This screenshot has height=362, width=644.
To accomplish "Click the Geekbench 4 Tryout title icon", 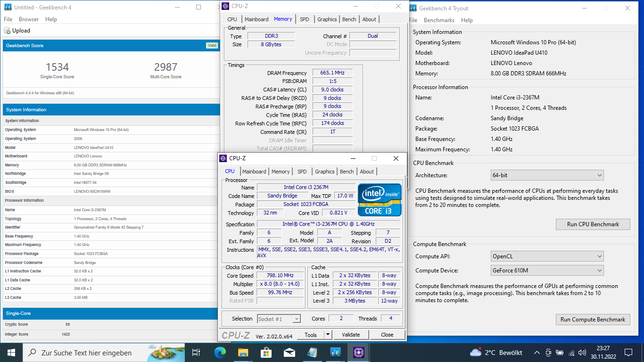I will pos(413,8).
